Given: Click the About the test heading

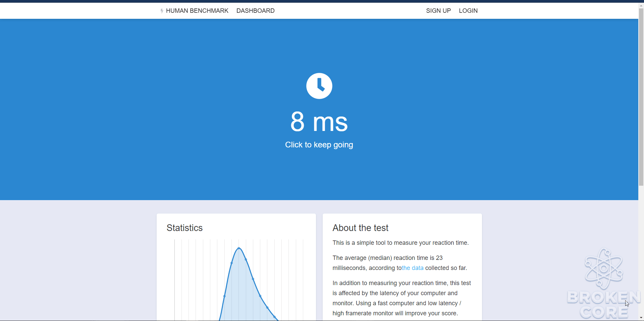Looking at the screenshot, I should click(360, 228).
